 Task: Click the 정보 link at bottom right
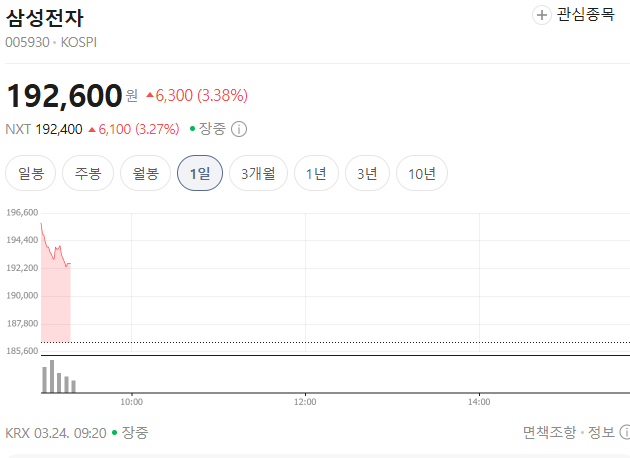point(601,433)
